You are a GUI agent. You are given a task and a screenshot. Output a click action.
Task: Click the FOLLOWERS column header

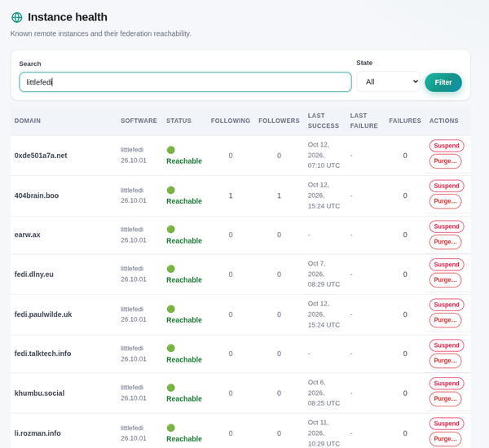pos(279,121)
